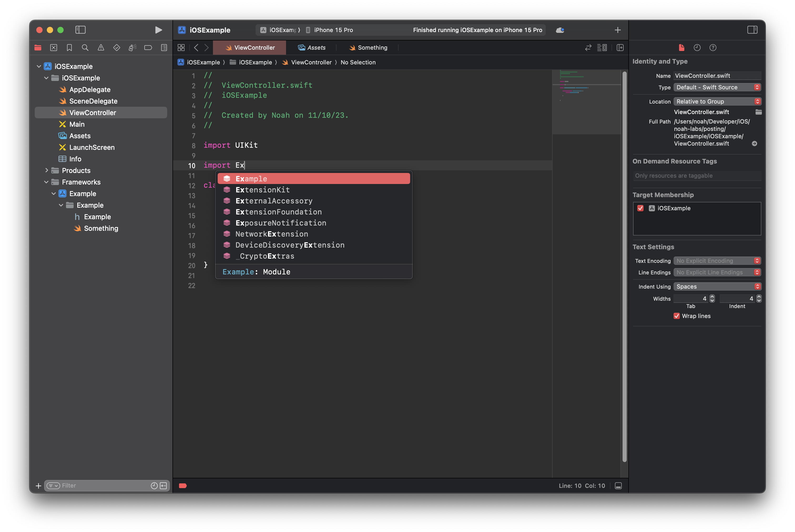Click the plus library button in toolbar
795x532 pixels.
coord(618,30)
